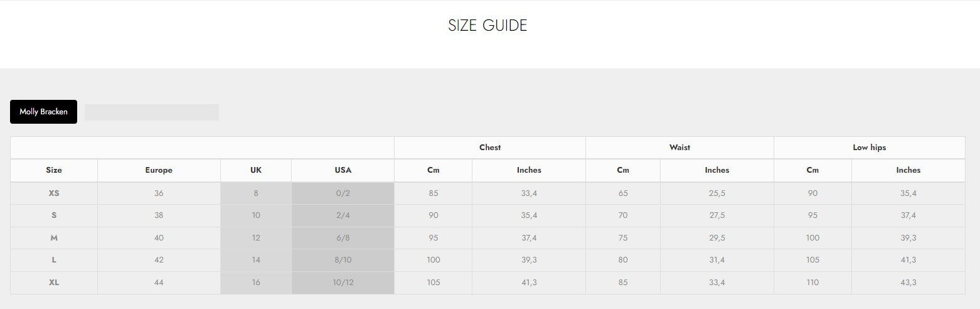The image size is (980, 309).
Task: Click the Inches header under Chest
Action: click(529, 170)
